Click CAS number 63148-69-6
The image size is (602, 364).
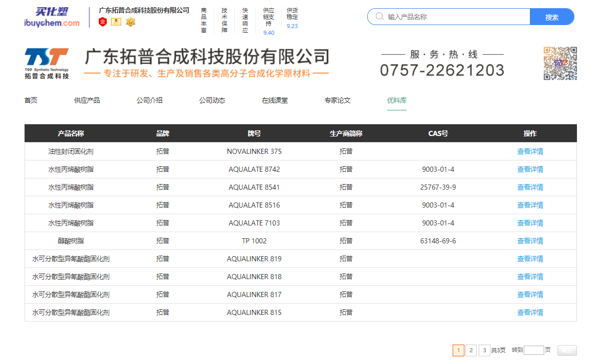[438, 241]
